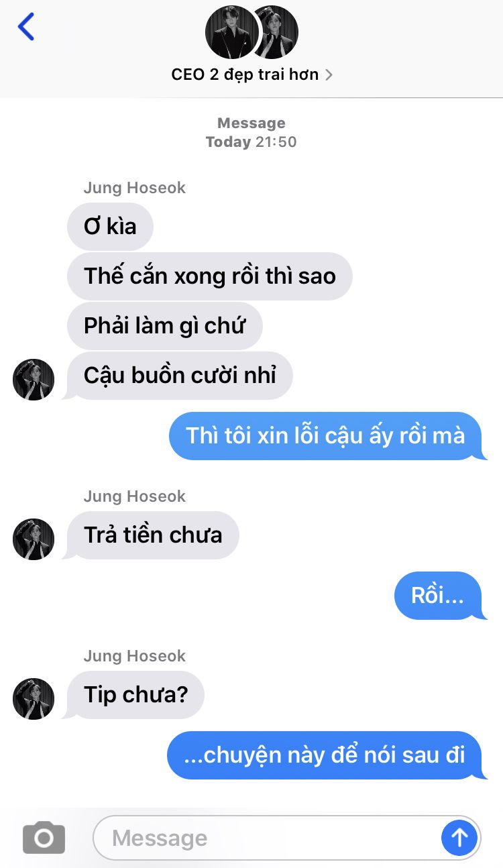Tap the Today 21:50 timestamp label
Viewport: 503px width, 868px height.
[251, 142]
